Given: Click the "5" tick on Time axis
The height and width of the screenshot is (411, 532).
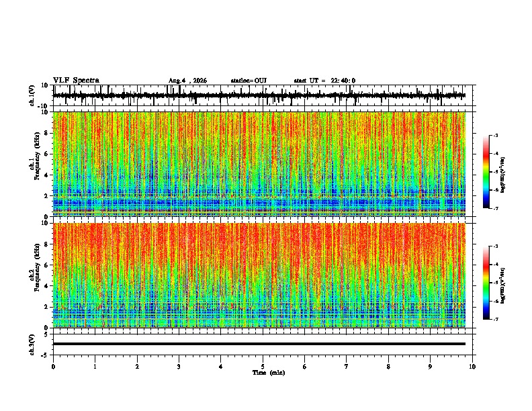Looking at the screenshot, I should [x=263, y=367].
